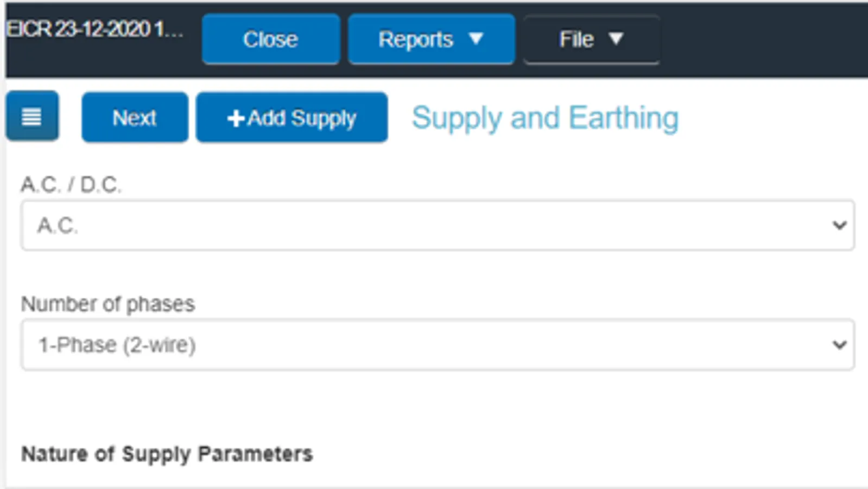Click the Supply and Earthing heading
Screen dimensions: 868x489
pos(545,116)
